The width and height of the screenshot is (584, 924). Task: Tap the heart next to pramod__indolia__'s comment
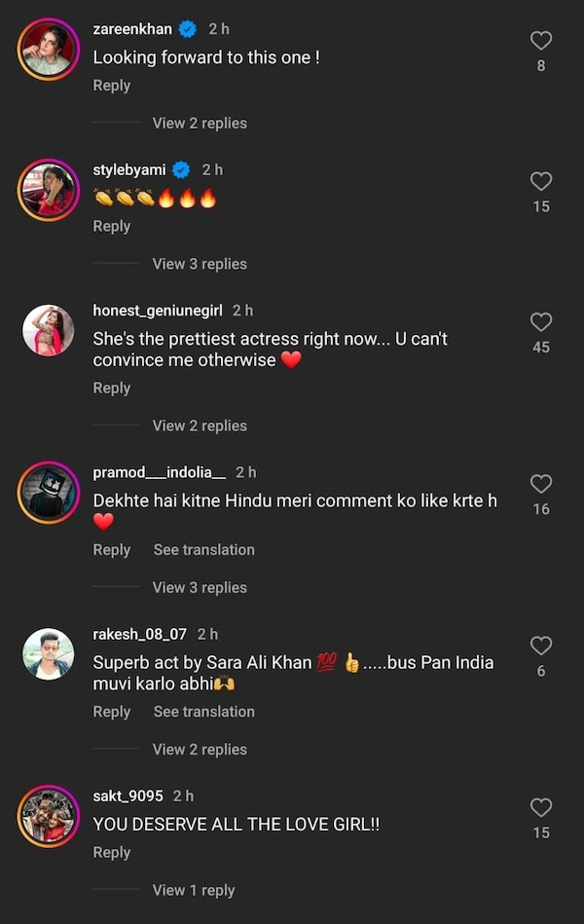click(x=541, y=484)
